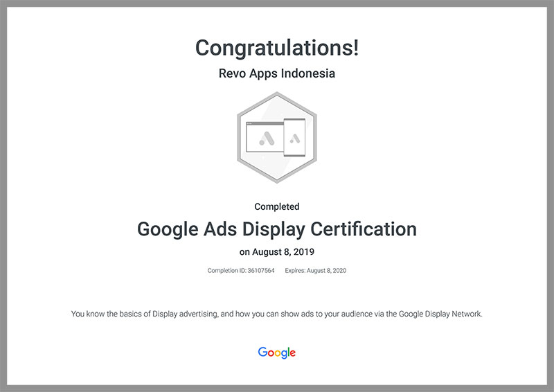Click the Google Ads Display hexagon badge
Image resolution: width=554 pixels, height=392 pixels.
[276, 138]
